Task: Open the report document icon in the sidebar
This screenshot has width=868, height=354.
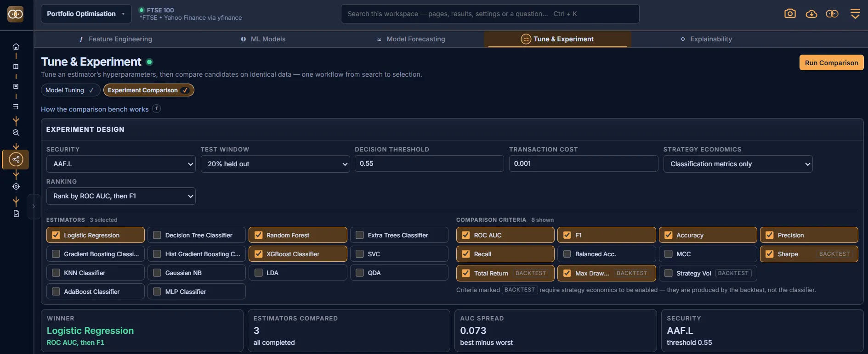Action: (16, 214)
